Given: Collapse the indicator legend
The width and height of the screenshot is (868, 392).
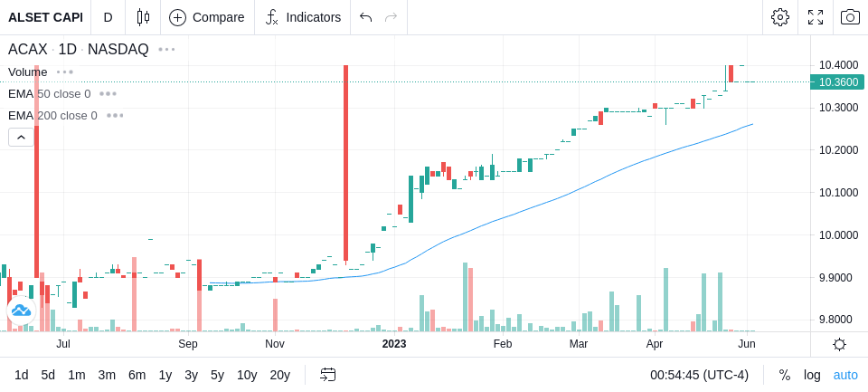Looking at the screenshot, I should (x=21, y=137).
